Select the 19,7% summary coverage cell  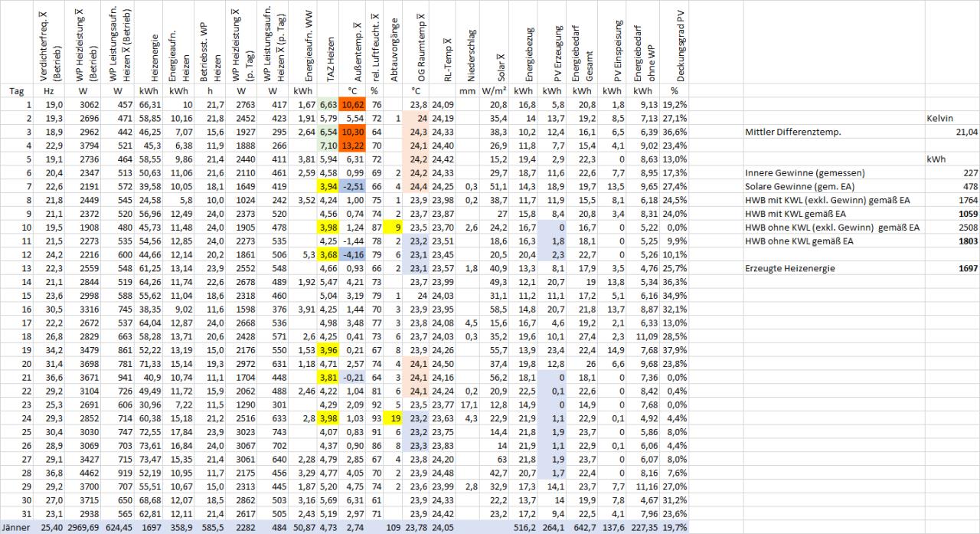pos(675,527)
